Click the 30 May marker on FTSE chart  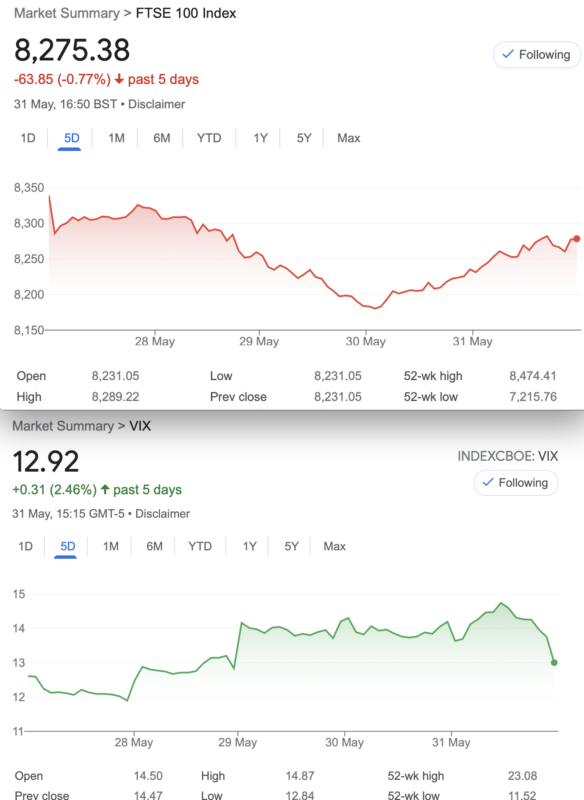tap(366, 341)
